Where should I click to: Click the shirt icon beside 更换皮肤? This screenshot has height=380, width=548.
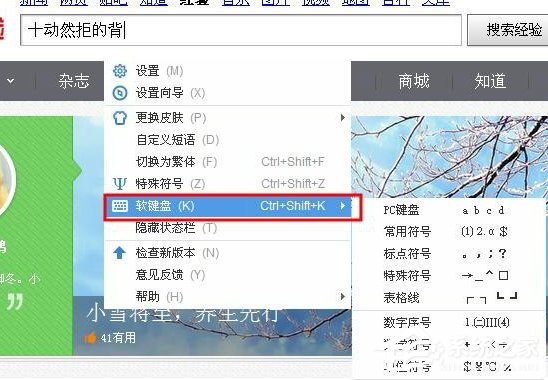(x=120, y=118)
